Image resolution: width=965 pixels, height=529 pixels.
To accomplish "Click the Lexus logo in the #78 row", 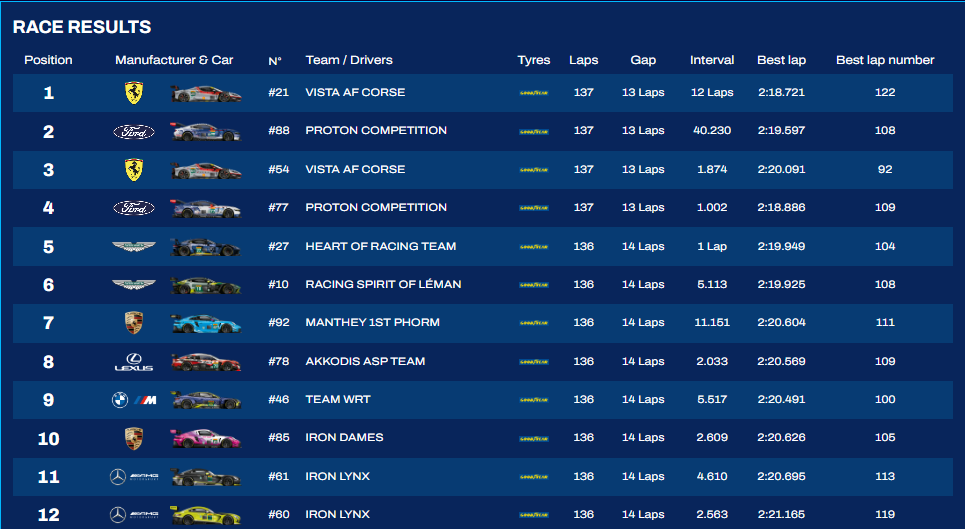I will [x=134, y=362].
